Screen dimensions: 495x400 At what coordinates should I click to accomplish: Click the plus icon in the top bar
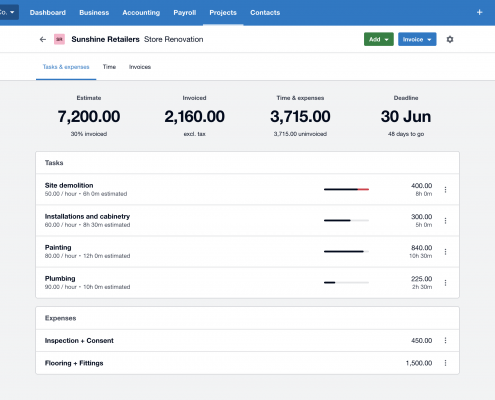(x=479, y=12)
